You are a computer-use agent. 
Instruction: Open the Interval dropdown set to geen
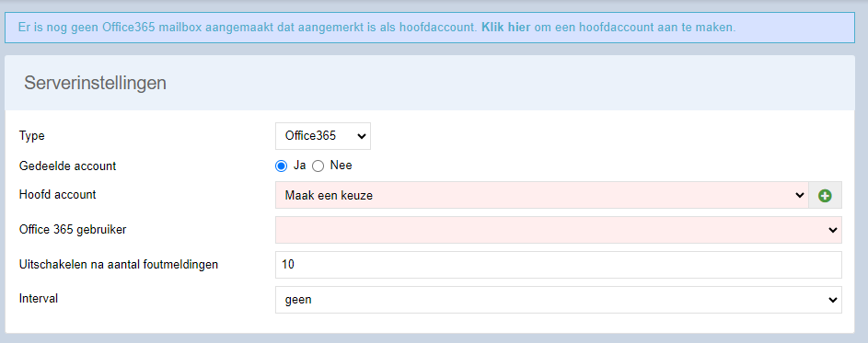[x=559, y=300]
